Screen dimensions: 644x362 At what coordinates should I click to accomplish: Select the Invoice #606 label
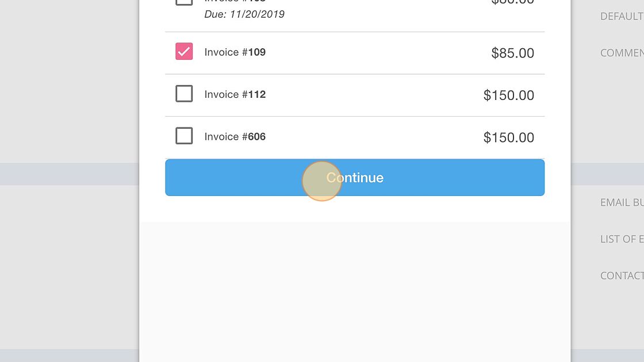pyautogui.click(x=235, y=137)
